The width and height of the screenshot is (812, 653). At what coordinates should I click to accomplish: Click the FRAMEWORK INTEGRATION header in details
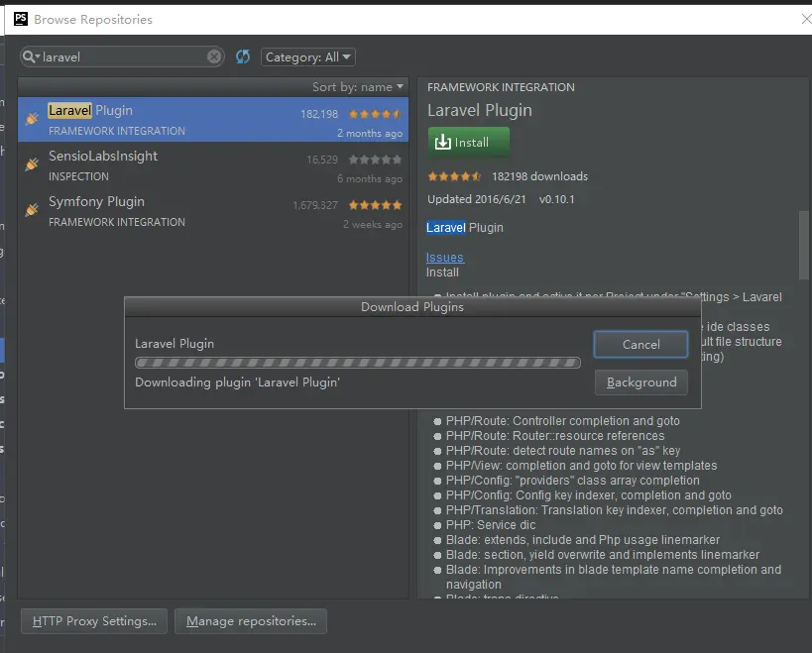pyautogui.click(x=501, y=87)
